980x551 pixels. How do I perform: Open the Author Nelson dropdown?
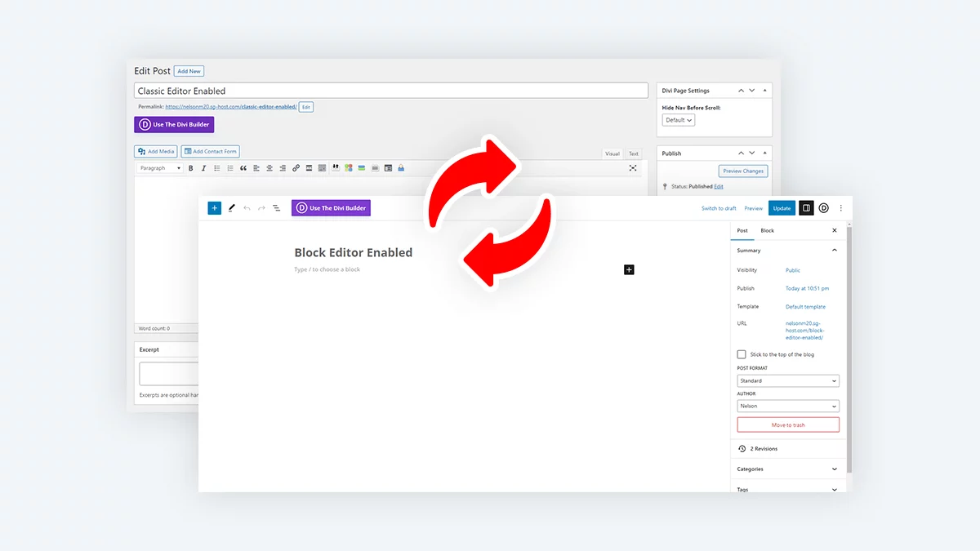pos(788,407)
